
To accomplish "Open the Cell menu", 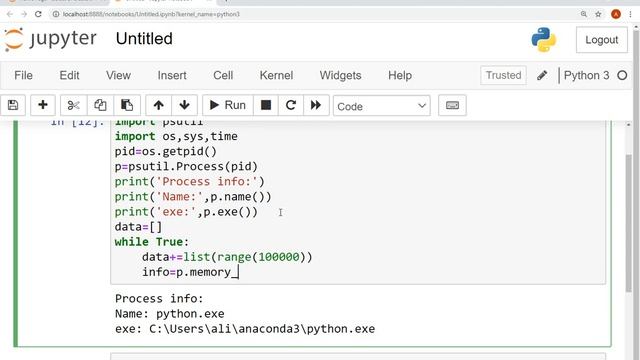I will [x=223, y=76].
